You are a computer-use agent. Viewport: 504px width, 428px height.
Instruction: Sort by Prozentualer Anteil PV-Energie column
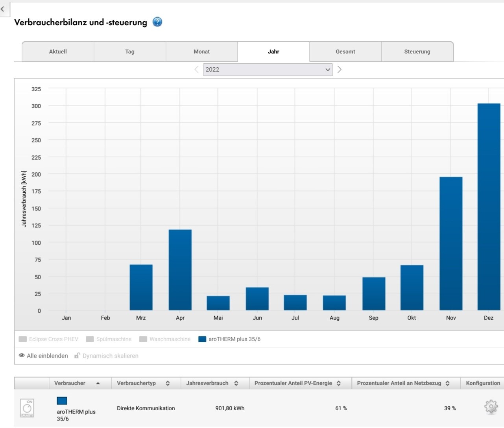pos(297,383)
